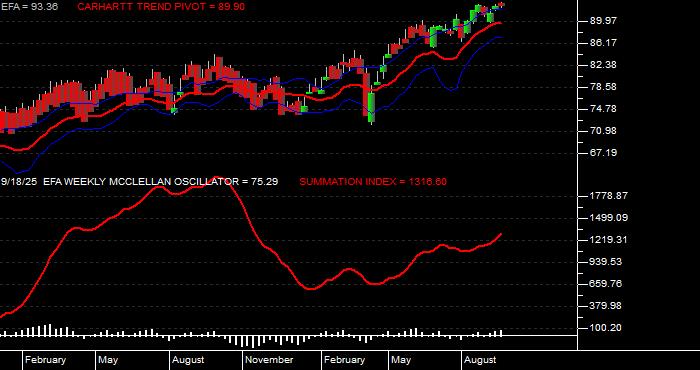Click the first August label on time axis

pyautogui.click(x=188, y=360)
